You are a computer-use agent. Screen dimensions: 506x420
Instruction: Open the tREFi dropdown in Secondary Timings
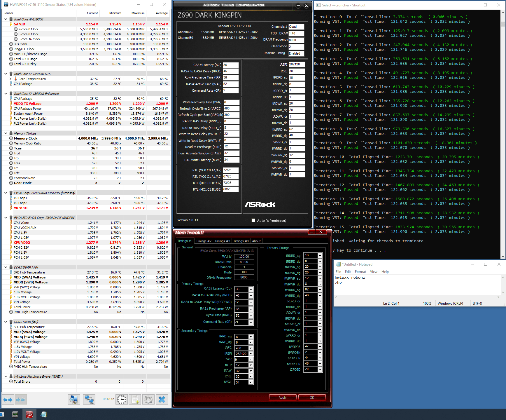(x=251, y=354)
